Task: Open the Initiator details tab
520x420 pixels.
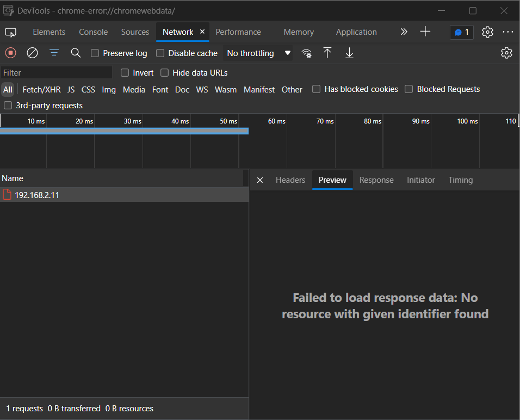Action: [420, 180]
